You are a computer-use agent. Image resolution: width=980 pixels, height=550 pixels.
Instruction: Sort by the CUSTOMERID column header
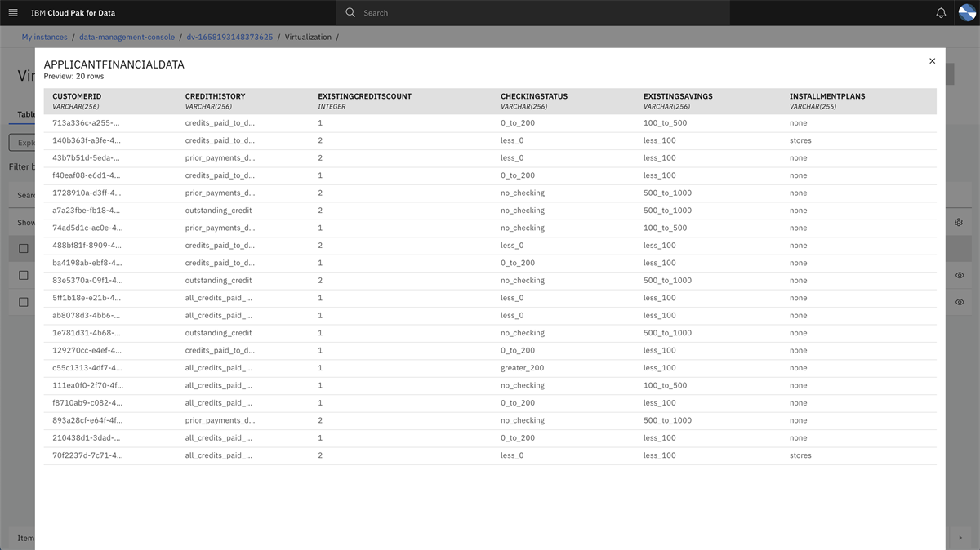pos(78,95)
